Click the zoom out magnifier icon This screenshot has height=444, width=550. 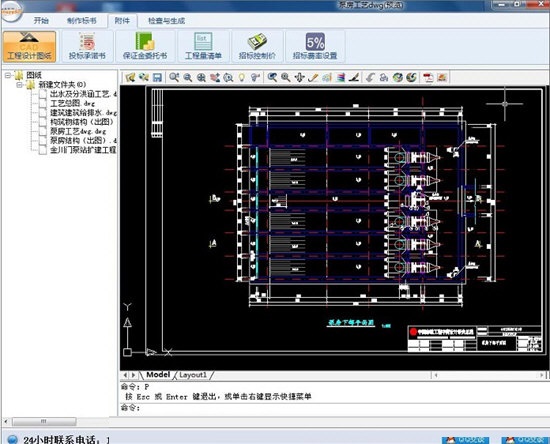pos(188,77)
